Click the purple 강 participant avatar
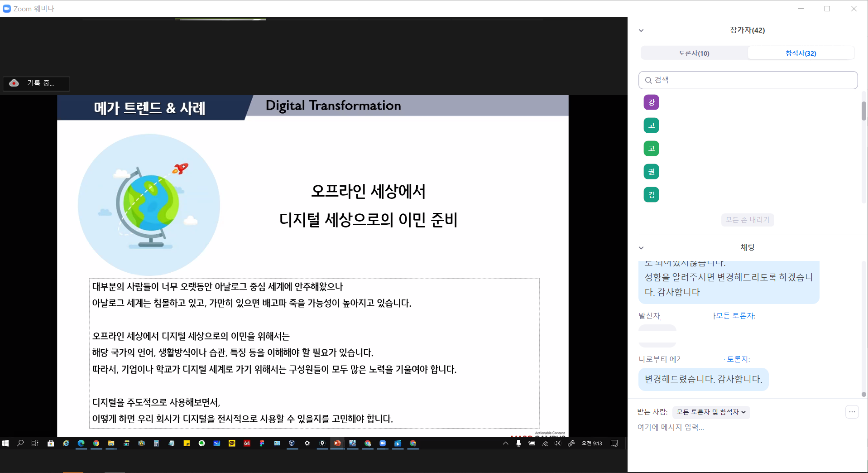The width and height of the screenshot is (868, 473). tap(651, 102)
